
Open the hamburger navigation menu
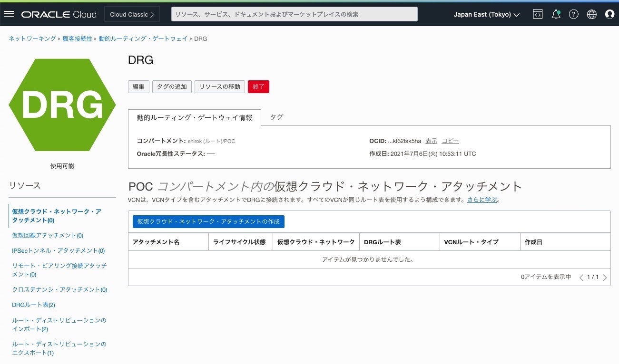9,14
